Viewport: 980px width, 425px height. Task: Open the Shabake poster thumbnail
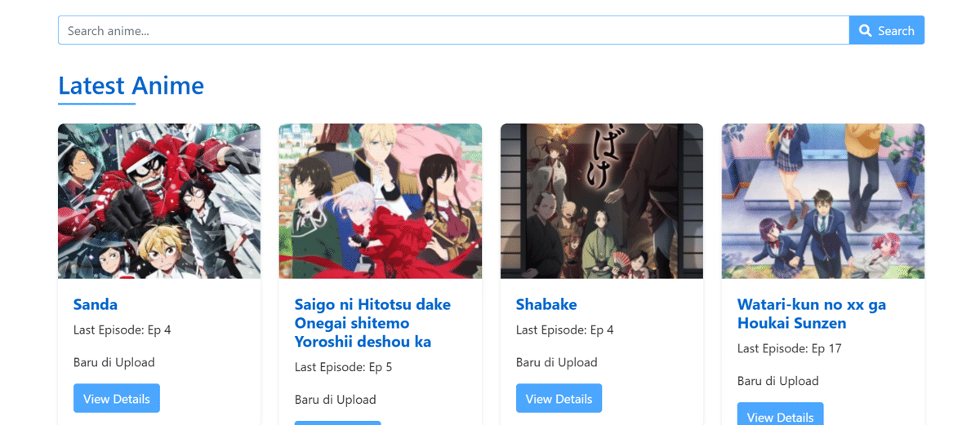(x=602, y=201)
